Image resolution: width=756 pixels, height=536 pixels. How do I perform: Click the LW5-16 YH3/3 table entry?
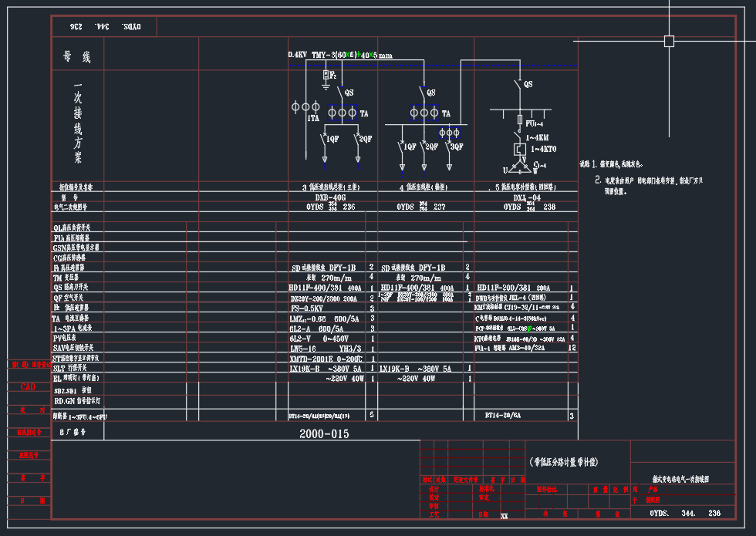click(x=325, y=349)
